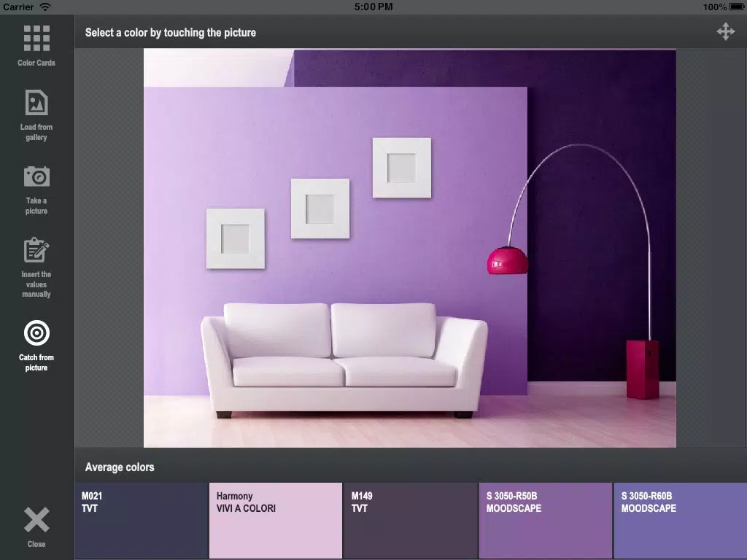Activate the Catch from picture target icon
This screenshot has height=560, width=747.
click(36, 332)
